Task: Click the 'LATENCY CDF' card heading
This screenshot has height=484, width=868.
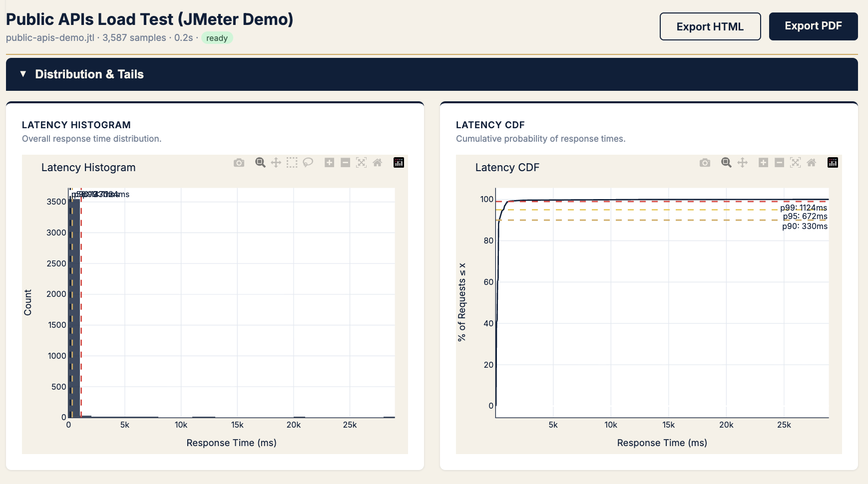Action: pos(490,125)
